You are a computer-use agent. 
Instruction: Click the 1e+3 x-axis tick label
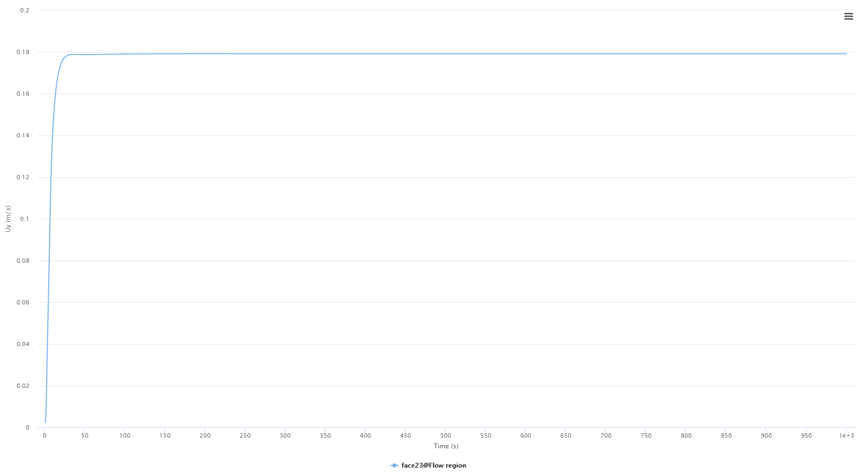click(x=846, y=435)
